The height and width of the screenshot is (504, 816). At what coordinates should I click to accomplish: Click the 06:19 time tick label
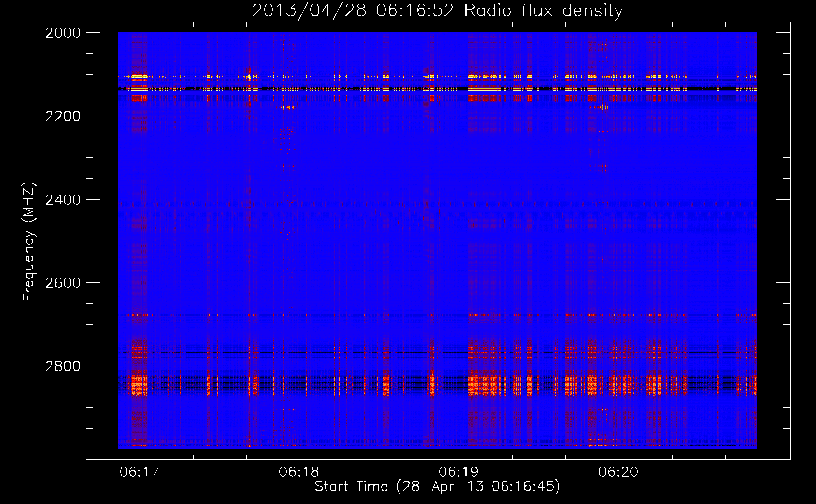[459, 472]
